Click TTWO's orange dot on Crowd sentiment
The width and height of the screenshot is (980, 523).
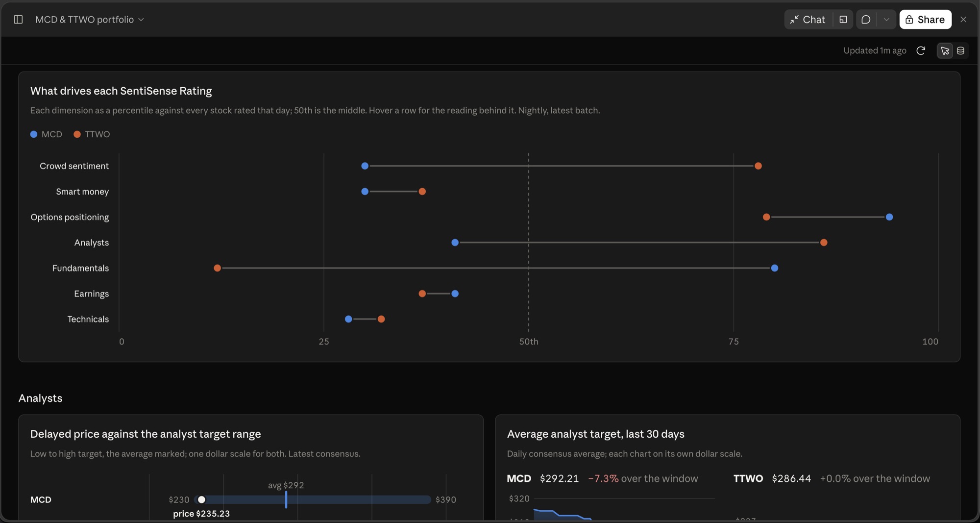[x=758, y=166]
